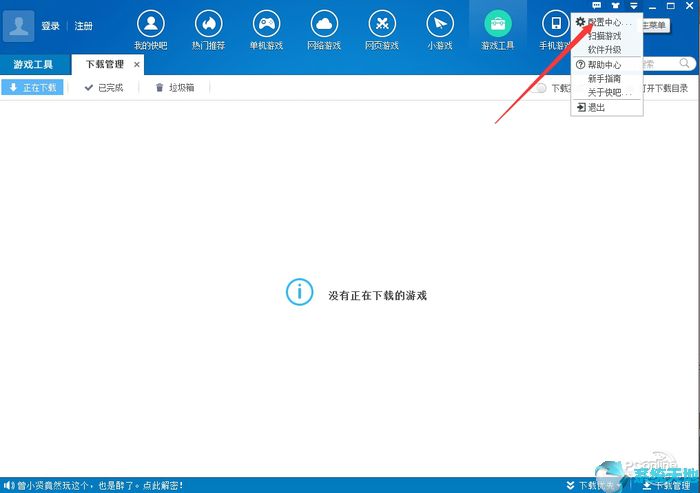
Task: Show the 已完成 downloads list
Action: tap(104, 88)
